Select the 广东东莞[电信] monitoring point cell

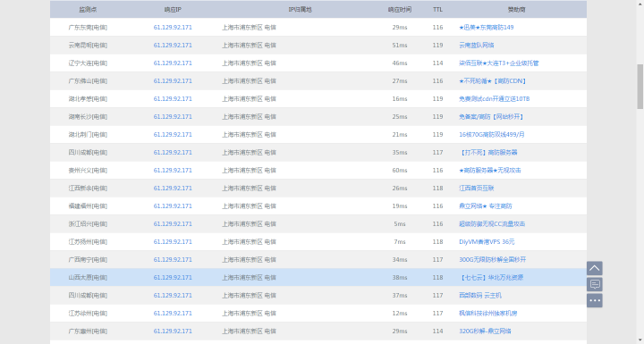(x=88, y=28)
